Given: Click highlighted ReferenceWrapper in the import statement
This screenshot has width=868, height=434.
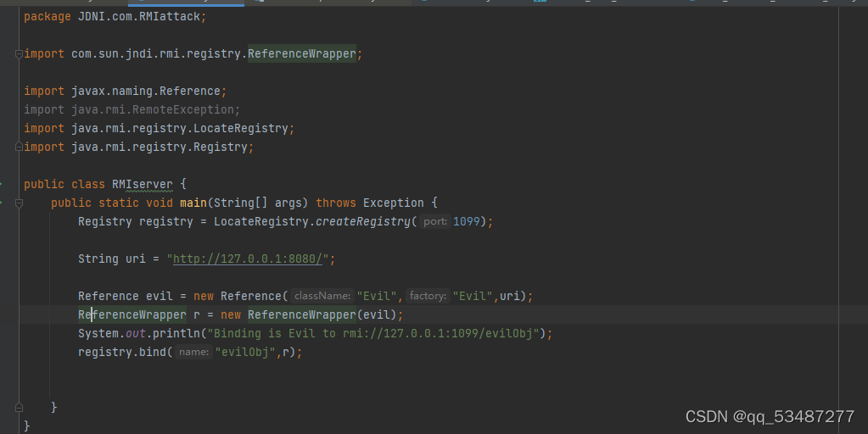Looking at the screenshot, I should (x=302, y=53).
